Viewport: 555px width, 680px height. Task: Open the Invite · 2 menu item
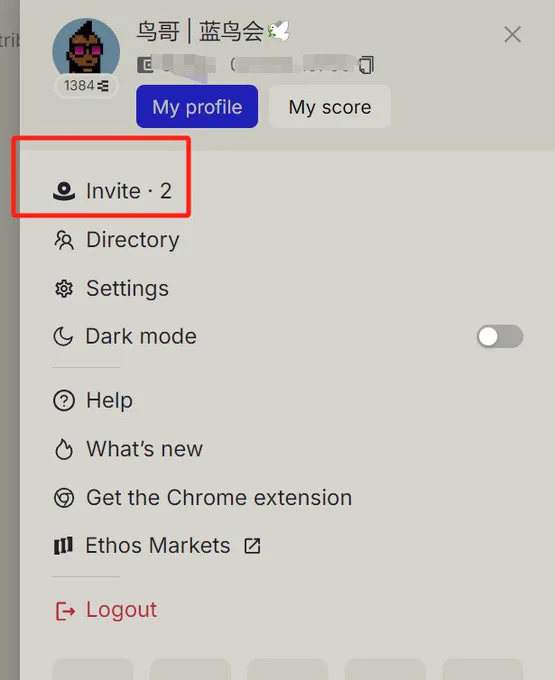pos(112,191)
